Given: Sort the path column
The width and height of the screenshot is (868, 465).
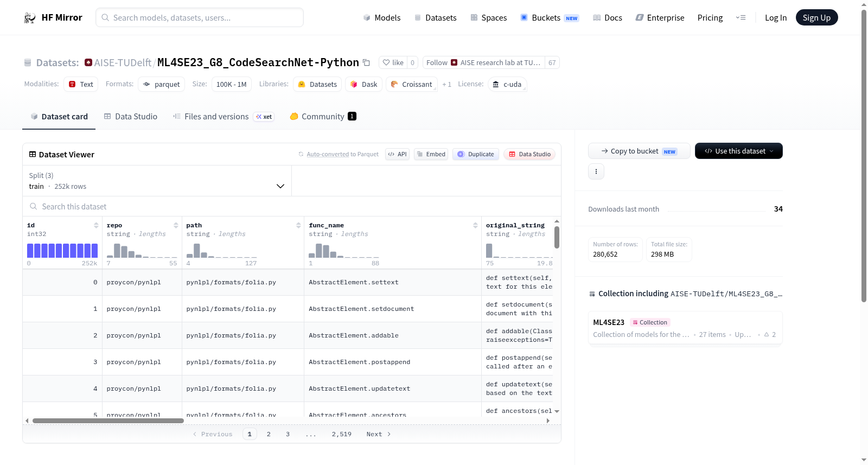Looking at the screenshot, I should [298, 225].
